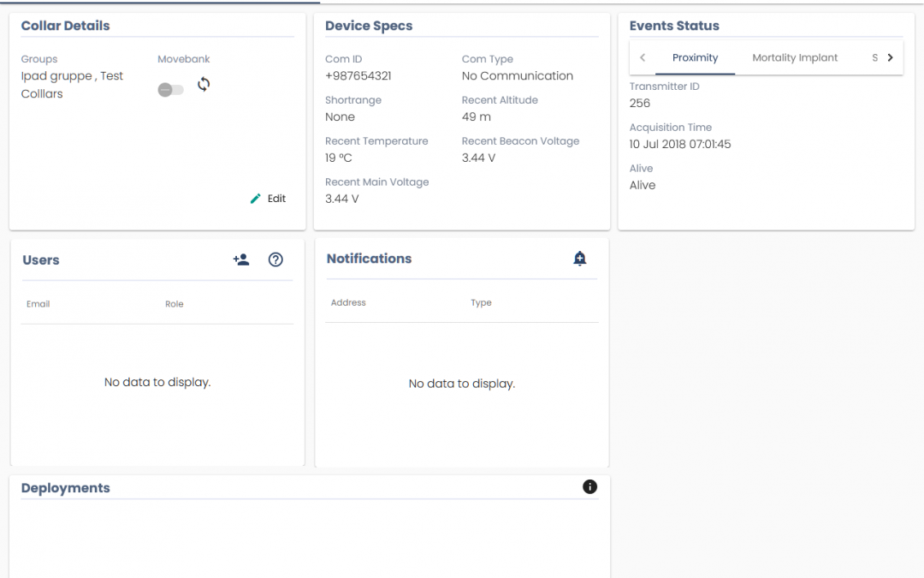This screenshot has height=578, width=924.
Task: Click the Movebank sync refresh icon
Action: tap(204, 84)
